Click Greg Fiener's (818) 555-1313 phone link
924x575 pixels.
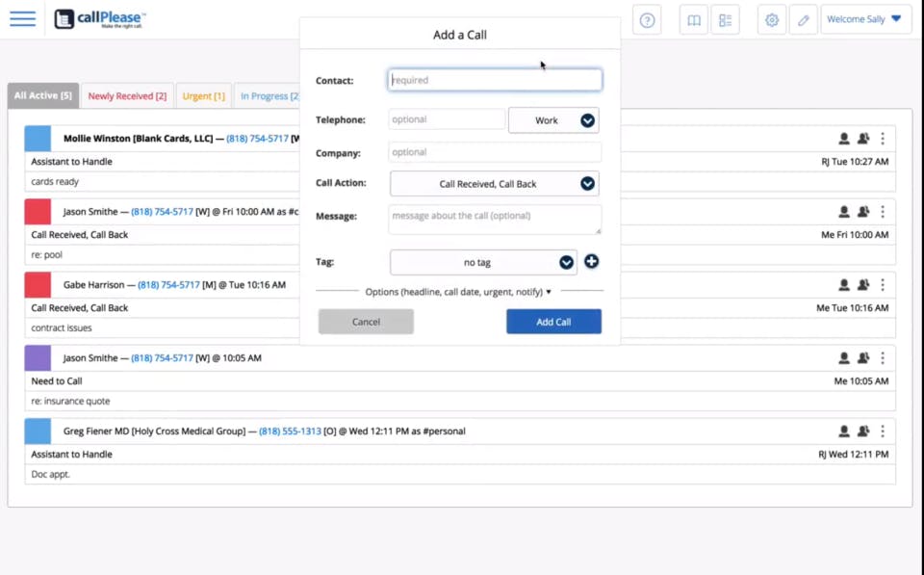point(290,431)
